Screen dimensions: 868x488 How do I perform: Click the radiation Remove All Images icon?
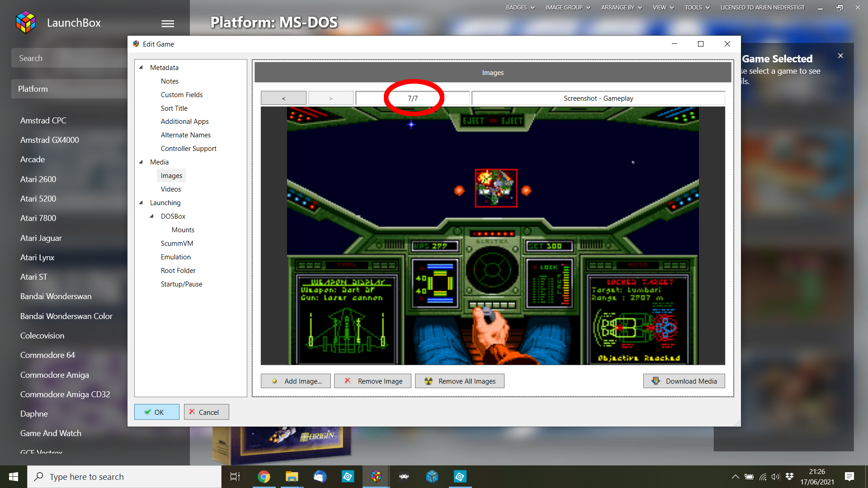tap(429, 381)
